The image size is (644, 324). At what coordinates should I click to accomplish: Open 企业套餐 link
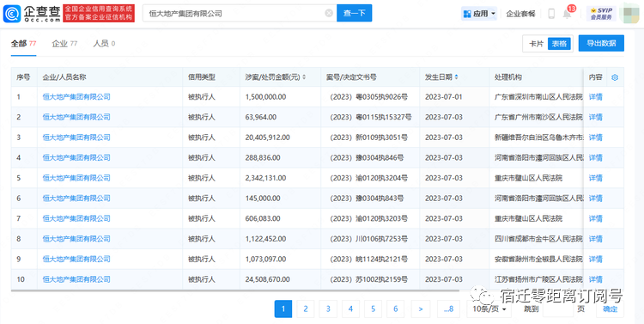point(520,14)
